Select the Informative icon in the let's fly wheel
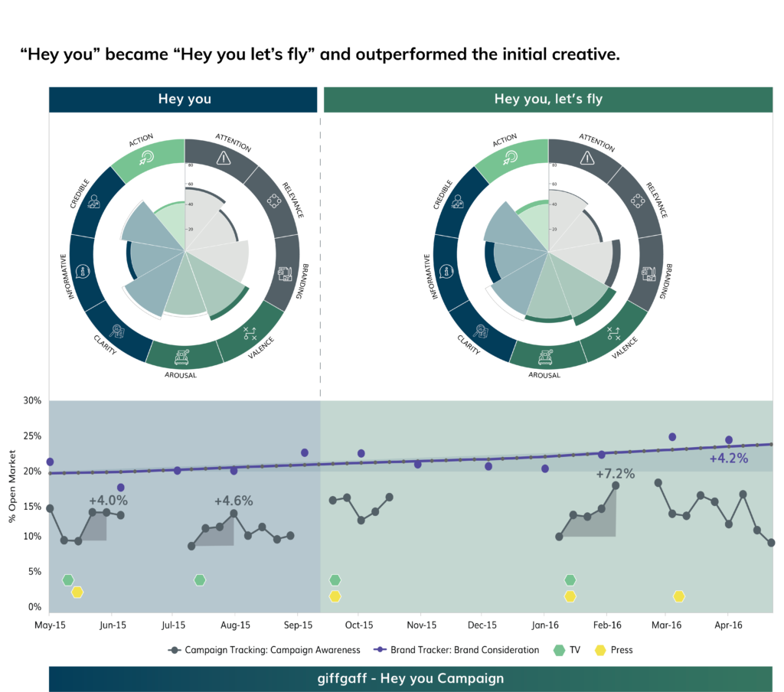Image resolution: width=784 pixels, height=692 pixels. click(446, 272)
